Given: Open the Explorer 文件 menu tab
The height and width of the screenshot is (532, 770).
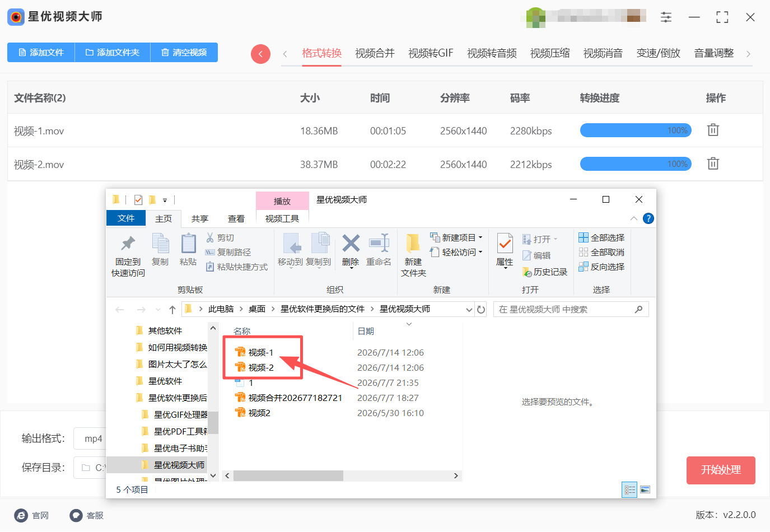Looking at the screenshot, I should tap(126, 218).
